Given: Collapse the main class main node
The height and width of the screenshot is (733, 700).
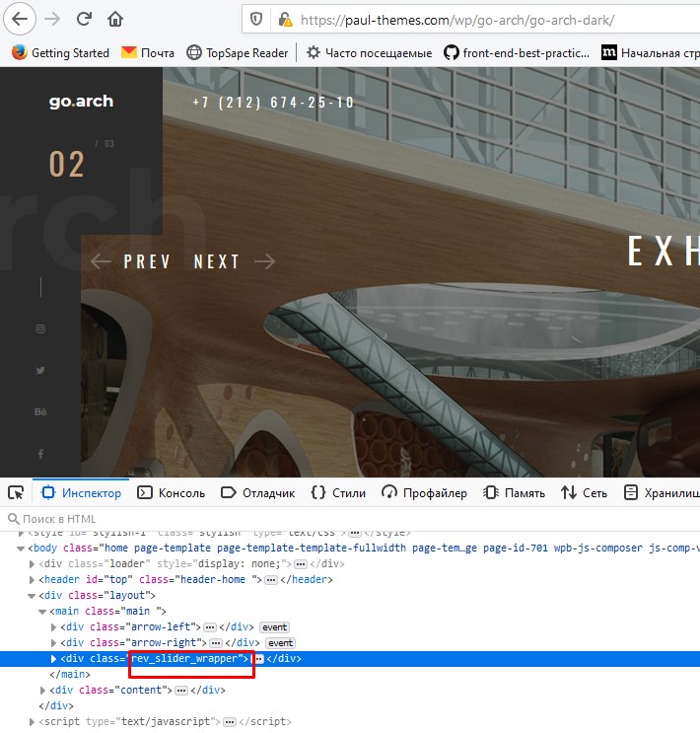Looking at the screenshot, I should (x=42, y=612).
